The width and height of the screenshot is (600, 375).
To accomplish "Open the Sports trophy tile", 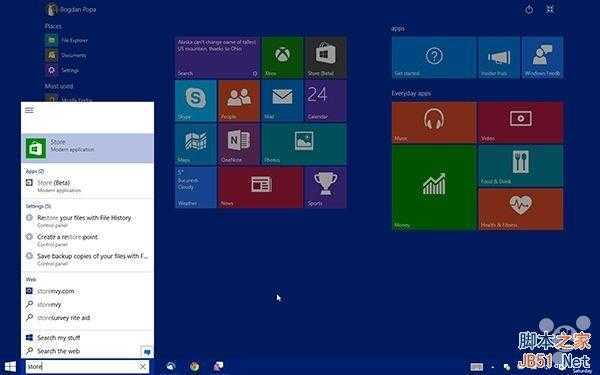I will (326, 188).
